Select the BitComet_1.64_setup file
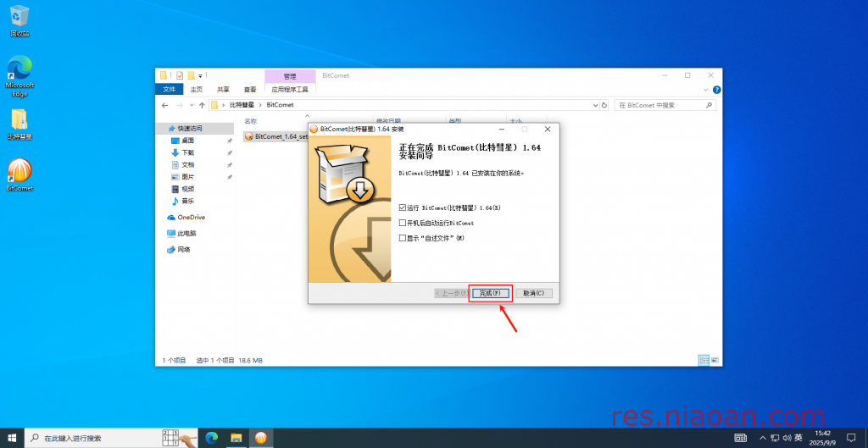This screenshot has width=868, height=448. pyautogui.click(x=275, y=136)
